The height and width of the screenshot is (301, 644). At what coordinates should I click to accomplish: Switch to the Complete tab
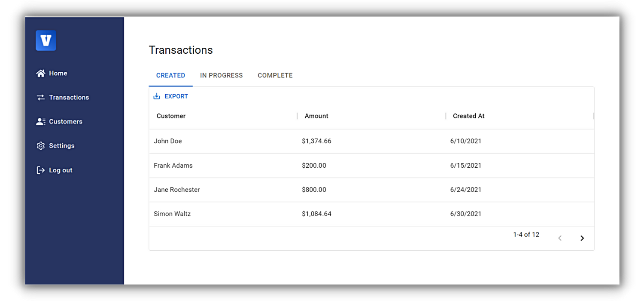click(x=275, y=75)
